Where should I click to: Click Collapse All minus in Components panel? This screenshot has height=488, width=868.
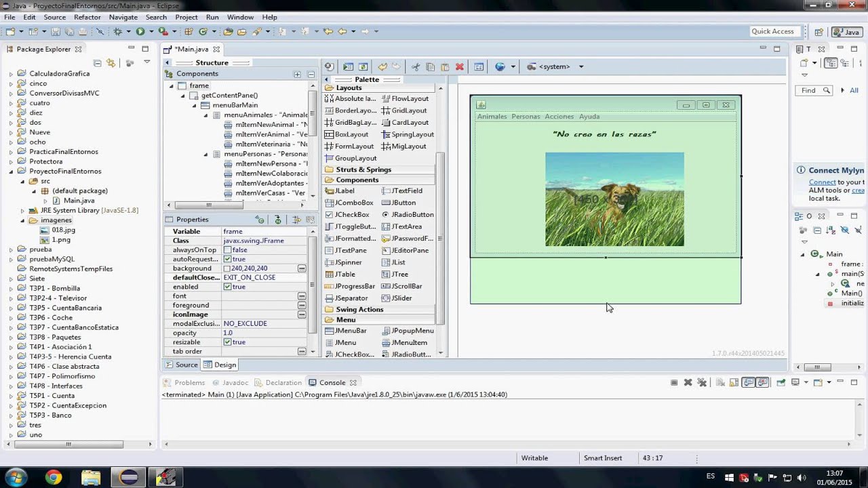coord(311,74)
